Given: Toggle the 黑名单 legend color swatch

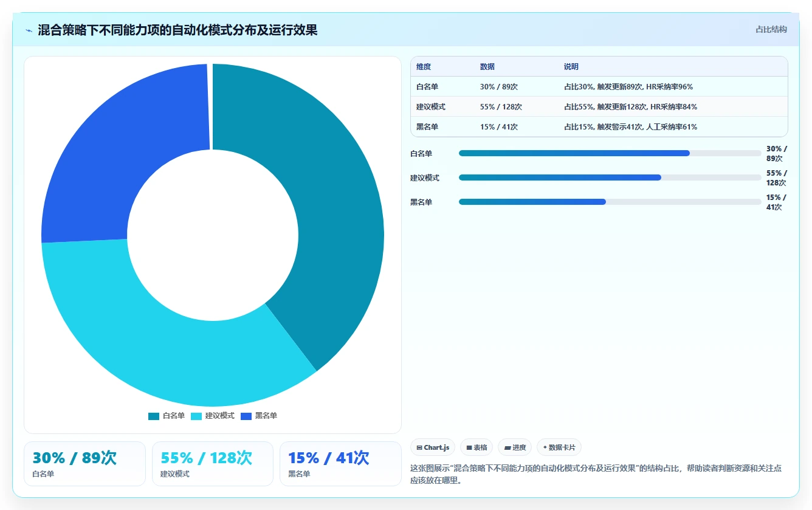Looking at the screenshot, I should (x=246, y=416).
